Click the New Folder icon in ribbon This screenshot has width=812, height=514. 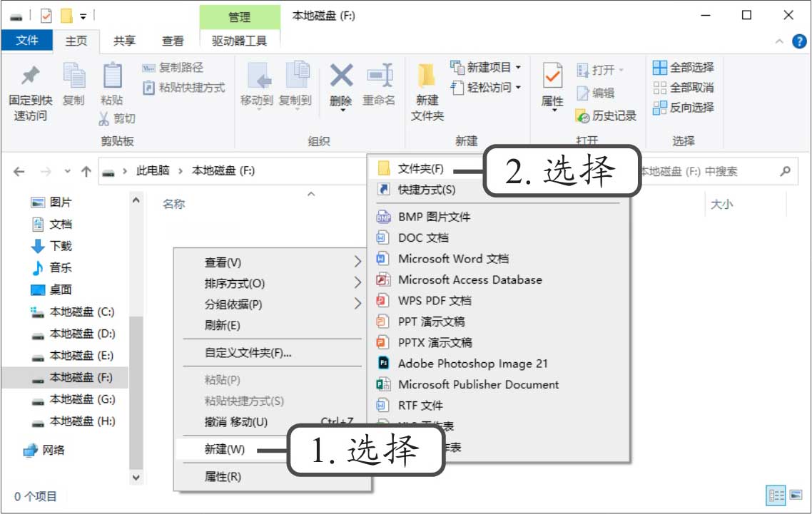[x=427, y=76]
